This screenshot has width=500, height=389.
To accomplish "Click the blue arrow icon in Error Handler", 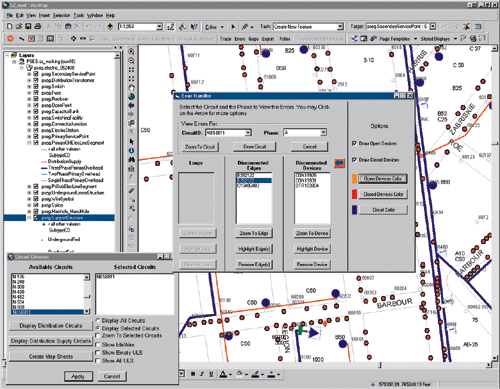I will (x=339, y=163).
